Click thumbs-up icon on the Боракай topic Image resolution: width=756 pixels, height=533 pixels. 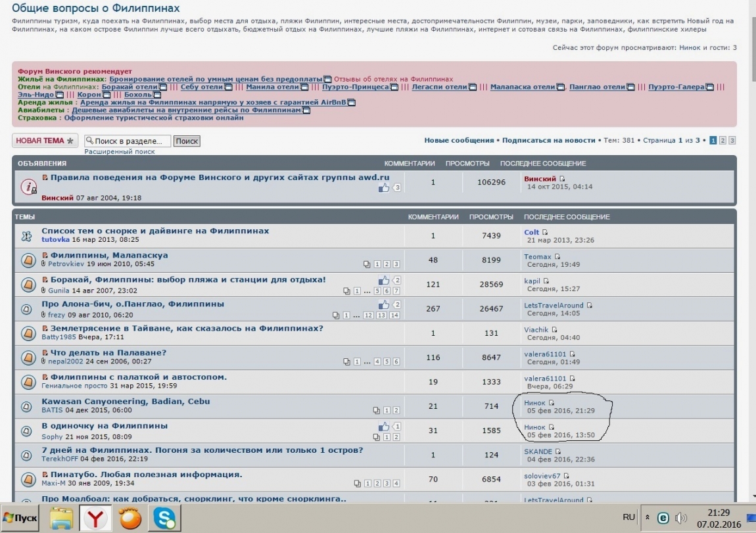click(384, 281)
